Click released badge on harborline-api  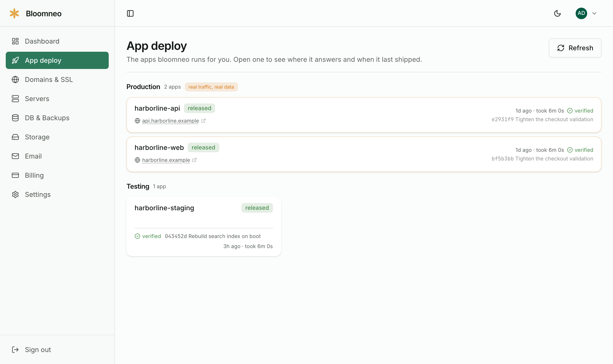199,108
